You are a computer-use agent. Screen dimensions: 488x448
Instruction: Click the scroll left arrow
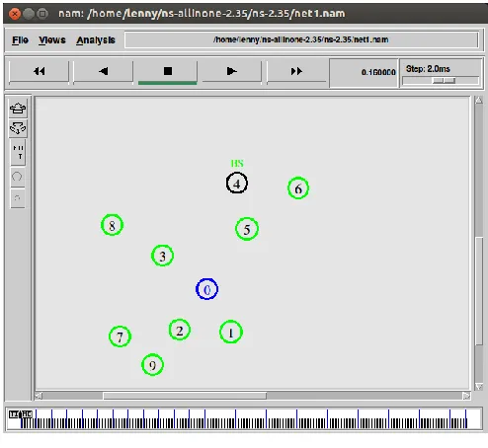pos(39,396)
